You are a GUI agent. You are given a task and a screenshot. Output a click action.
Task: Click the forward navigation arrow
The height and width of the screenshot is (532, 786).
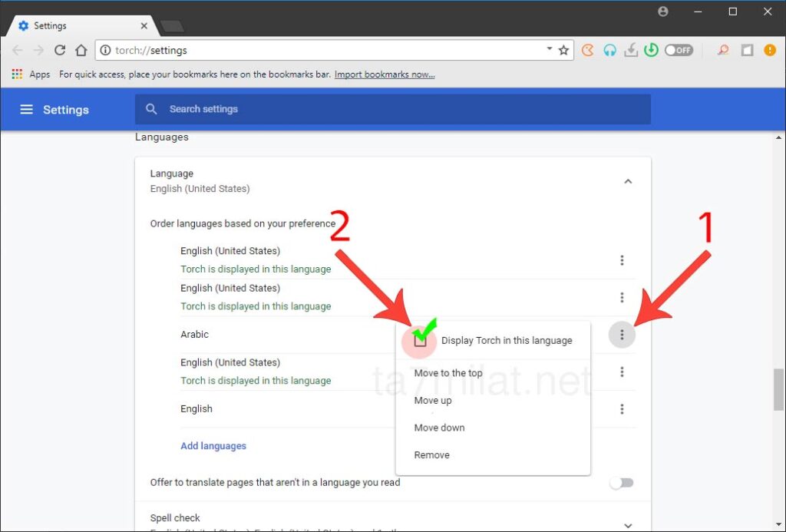click(x=38, y=50)
